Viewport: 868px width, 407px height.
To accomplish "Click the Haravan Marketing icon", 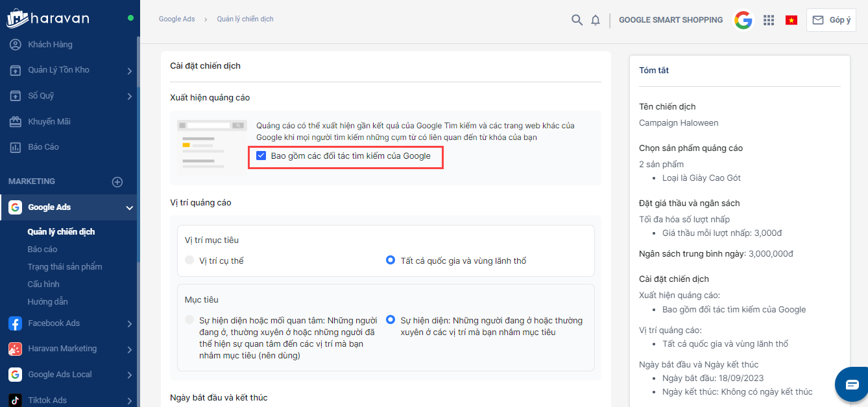I will tap(15, 349).
